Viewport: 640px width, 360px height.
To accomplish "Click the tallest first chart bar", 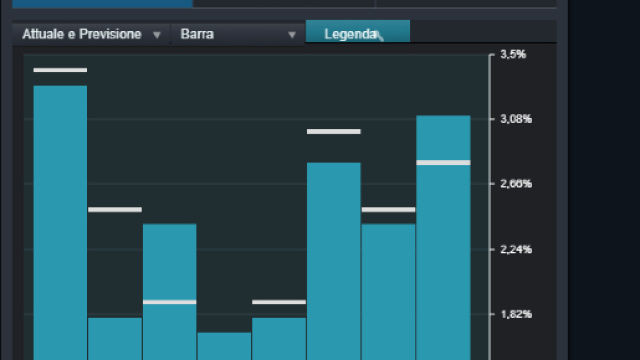I will [x=60, y=222].
